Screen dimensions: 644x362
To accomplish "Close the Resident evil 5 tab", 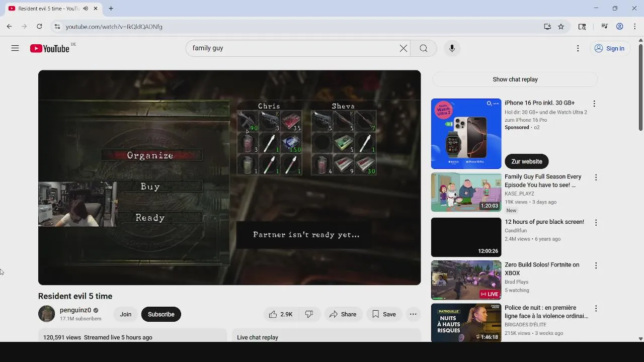I will pyautogui.click(x=96, y=9).
